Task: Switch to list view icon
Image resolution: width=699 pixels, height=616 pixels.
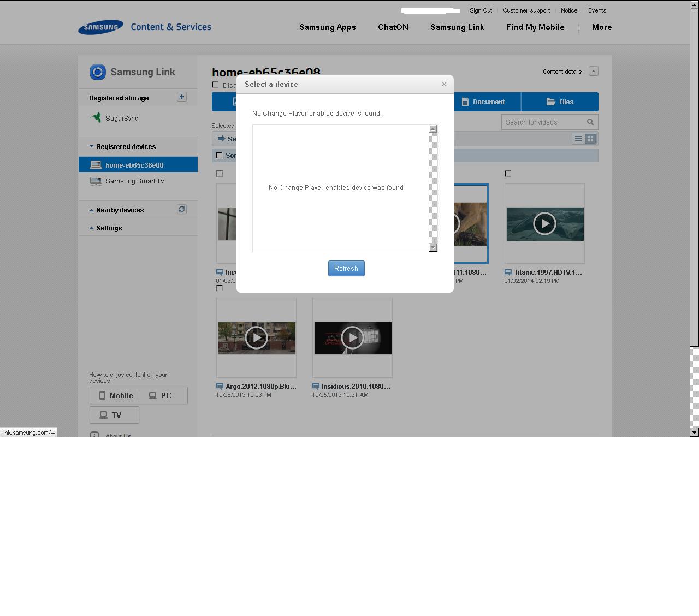Action: [578, 139]
